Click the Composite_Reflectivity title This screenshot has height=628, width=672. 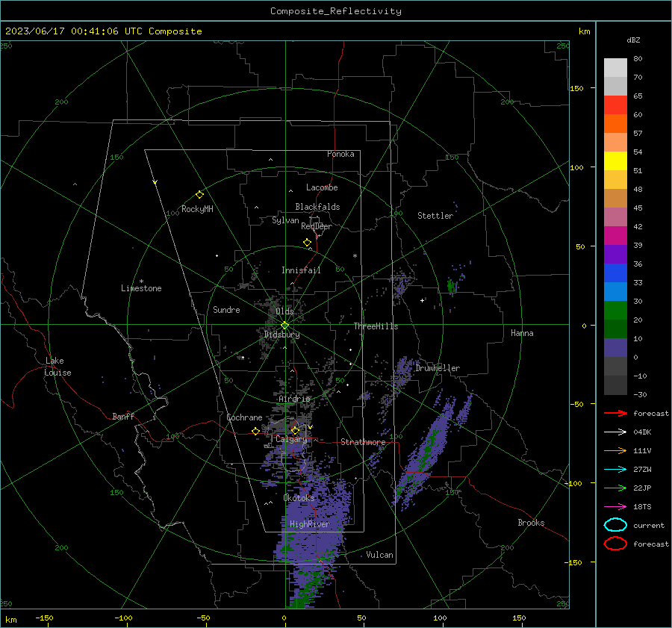click(336, 11)
